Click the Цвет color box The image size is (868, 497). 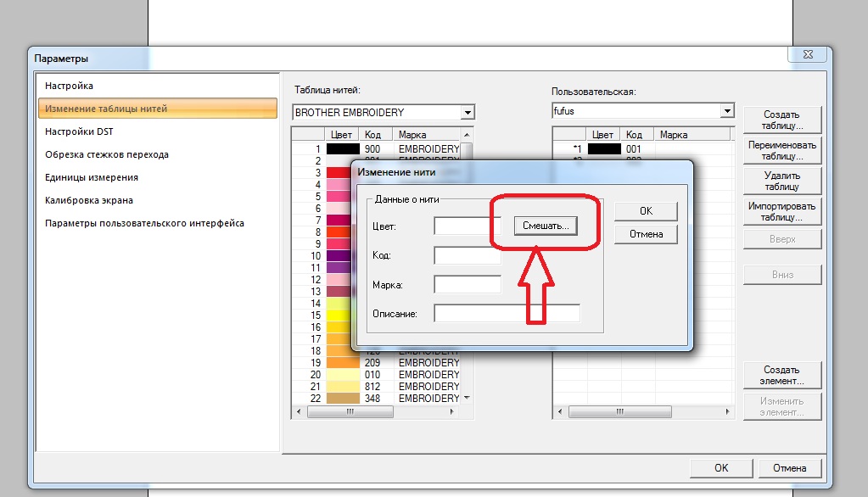(462, 226)
